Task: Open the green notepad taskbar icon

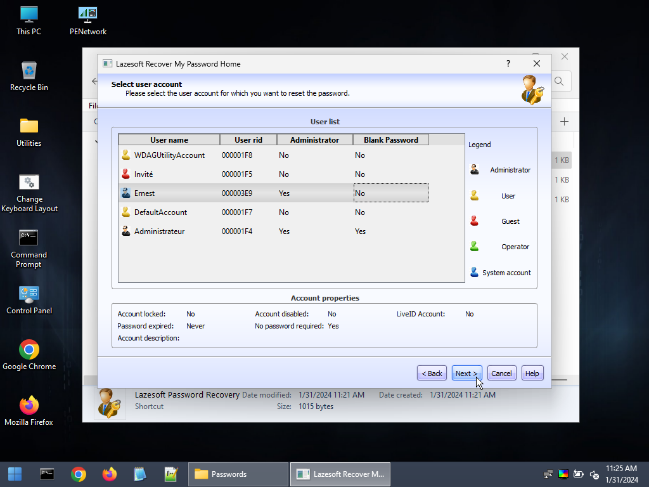Action: (171, 474)
